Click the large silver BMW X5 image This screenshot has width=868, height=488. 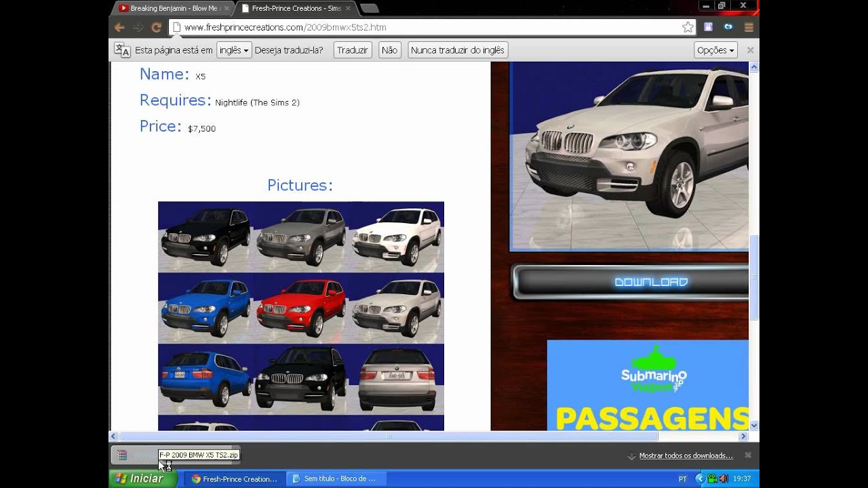coord(629,156)
